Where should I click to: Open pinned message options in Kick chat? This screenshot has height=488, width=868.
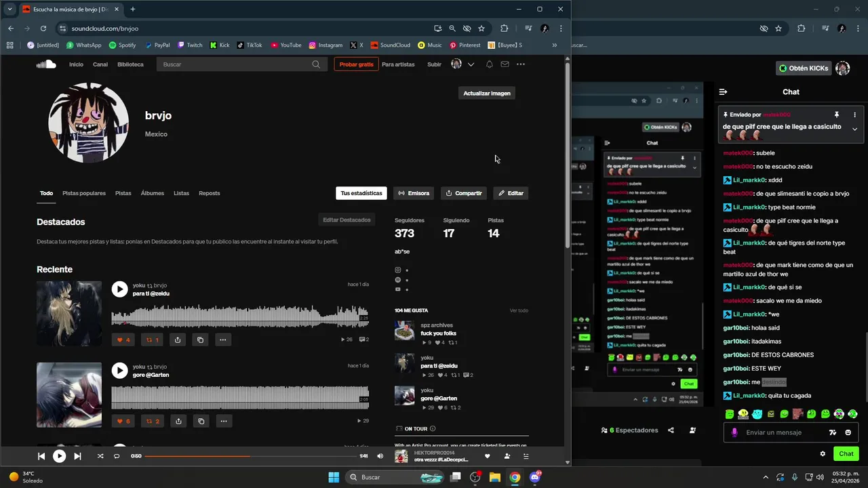tap(854, 115)
